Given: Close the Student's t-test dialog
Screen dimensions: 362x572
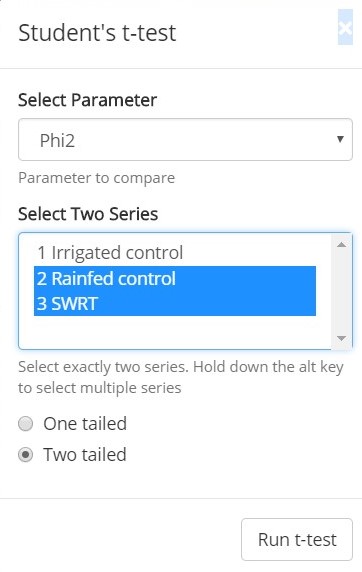Looking at the screenshot, I should coord(345,28).
